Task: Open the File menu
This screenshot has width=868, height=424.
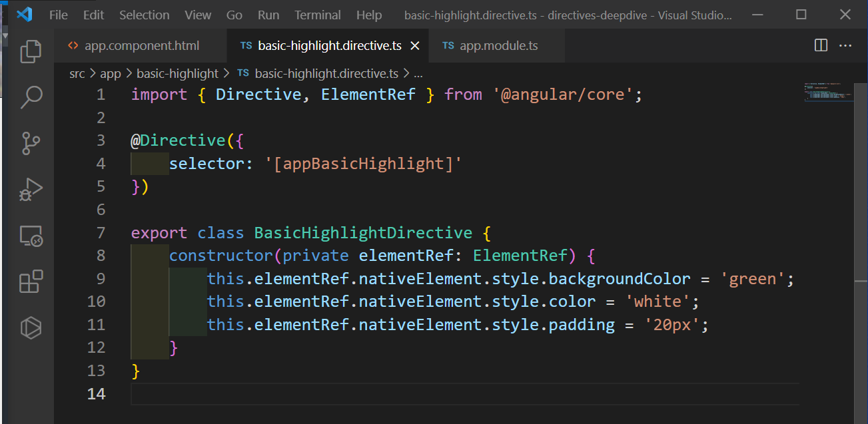Action: click(59, 15)
